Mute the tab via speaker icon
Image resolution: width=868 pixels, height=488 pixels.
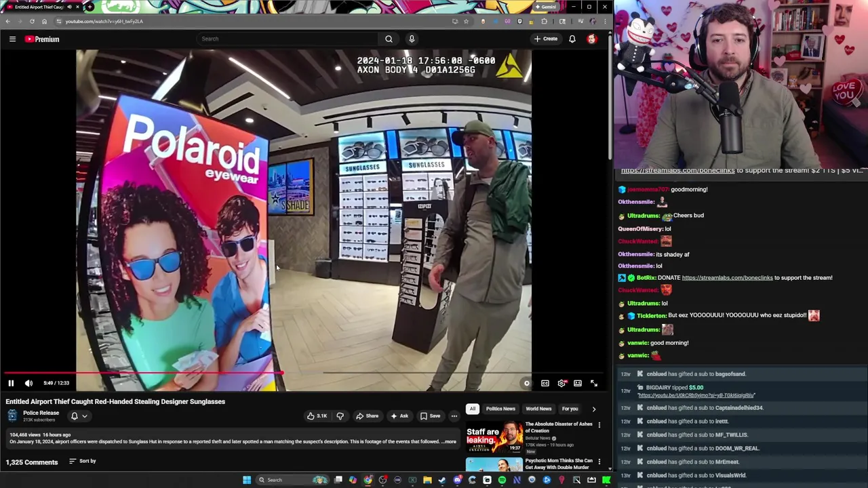point(69,7)
